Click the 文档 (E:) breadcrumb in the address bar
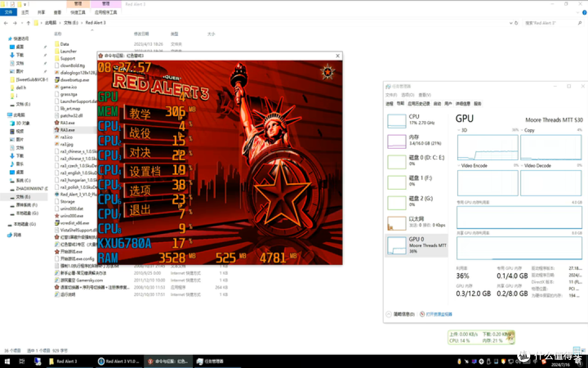 [71, 23]
